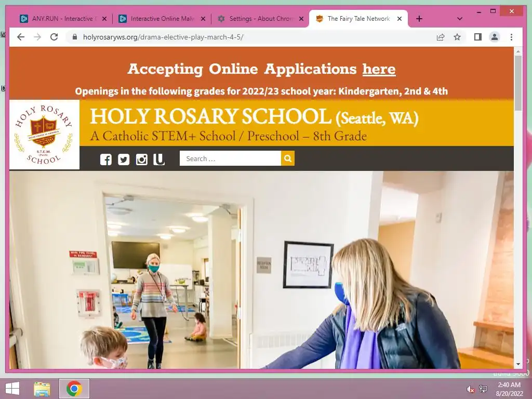The width and height of the screenshot is (532, 399).
Task: Open the Chrome profile avatar button
Action: pos(495,37)
